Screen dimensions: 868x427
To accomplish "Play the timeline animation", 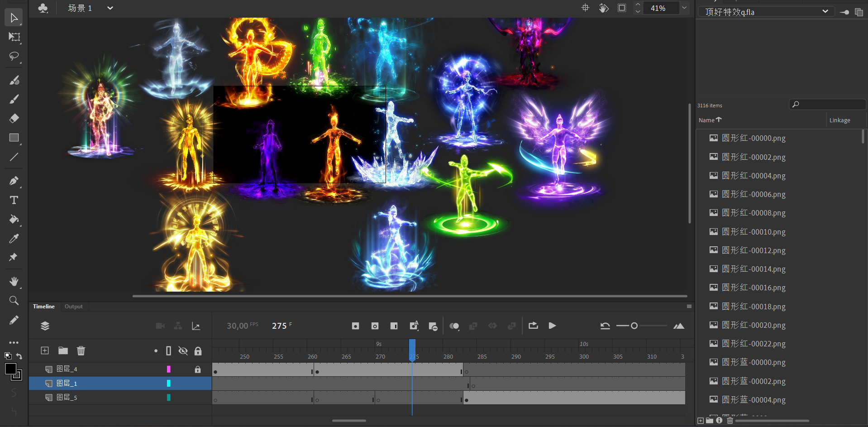I will [x=552, y=326].
